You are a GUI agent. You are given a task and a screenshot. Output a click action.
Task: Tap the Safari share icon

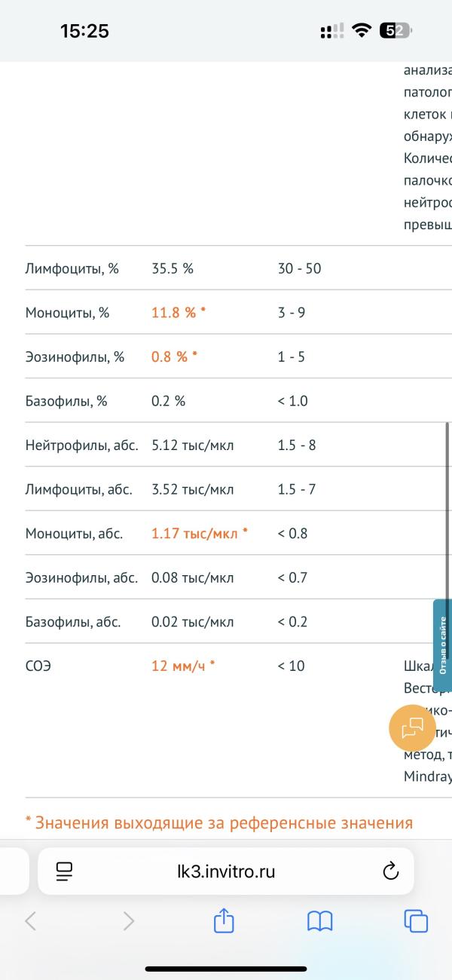224,920
